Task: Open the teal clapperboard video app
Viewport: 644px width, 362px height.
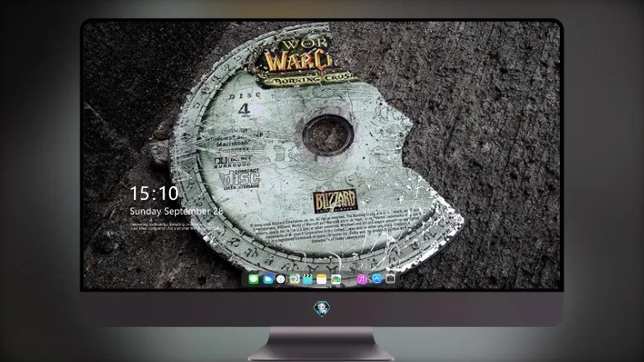Action: pos(307,279)
